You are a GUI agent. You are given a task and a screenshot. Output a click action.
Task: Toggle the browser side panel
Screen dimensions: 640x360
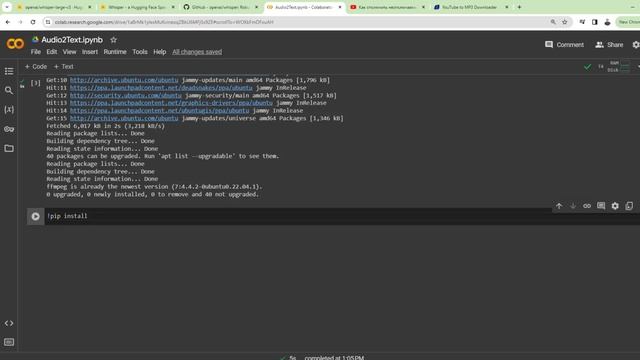[x=595, y=22]
